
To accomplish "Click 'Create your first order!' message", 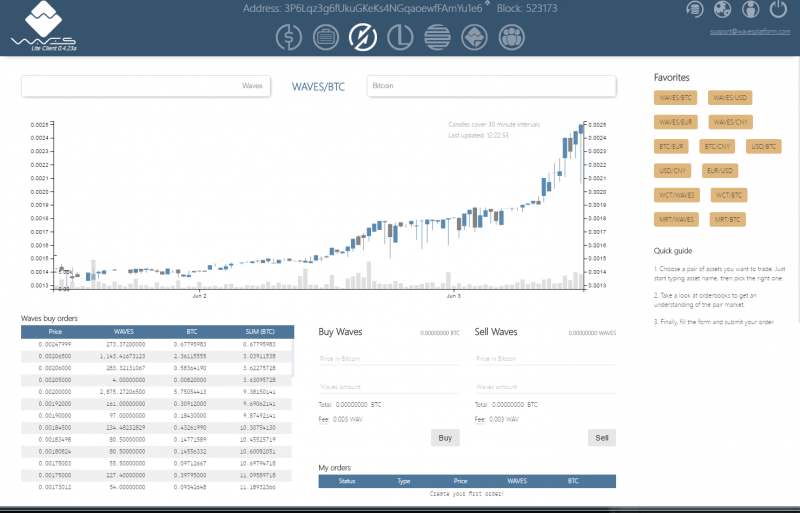I will point(467,494).
